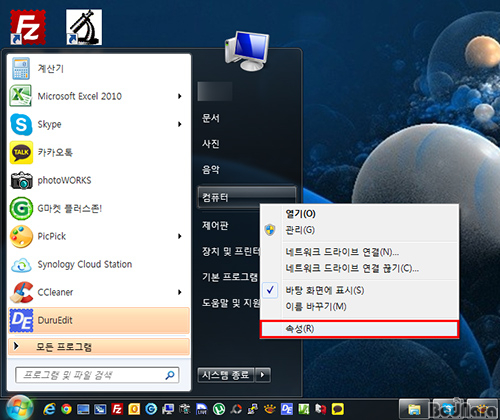Click the yellow KakaoTalk taskbar icon

(x=338, y=409)
